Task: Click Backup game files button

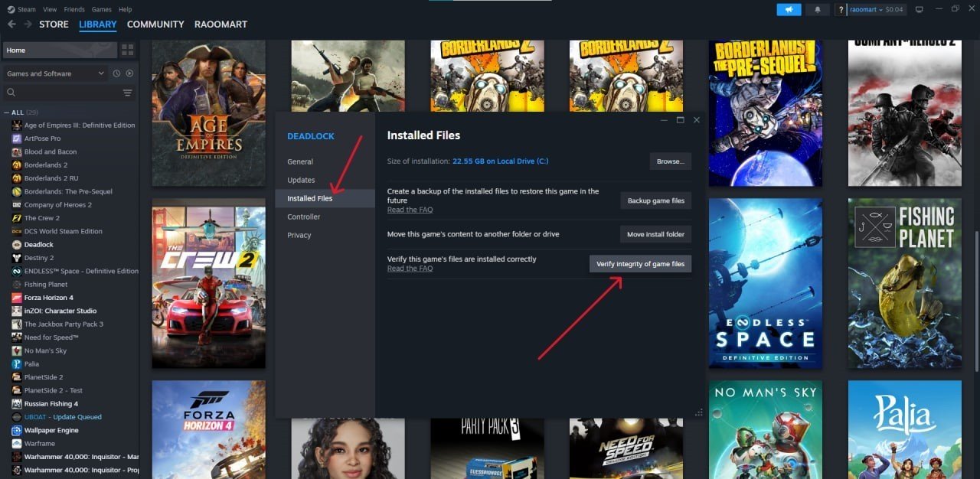Action: (655, 200)
